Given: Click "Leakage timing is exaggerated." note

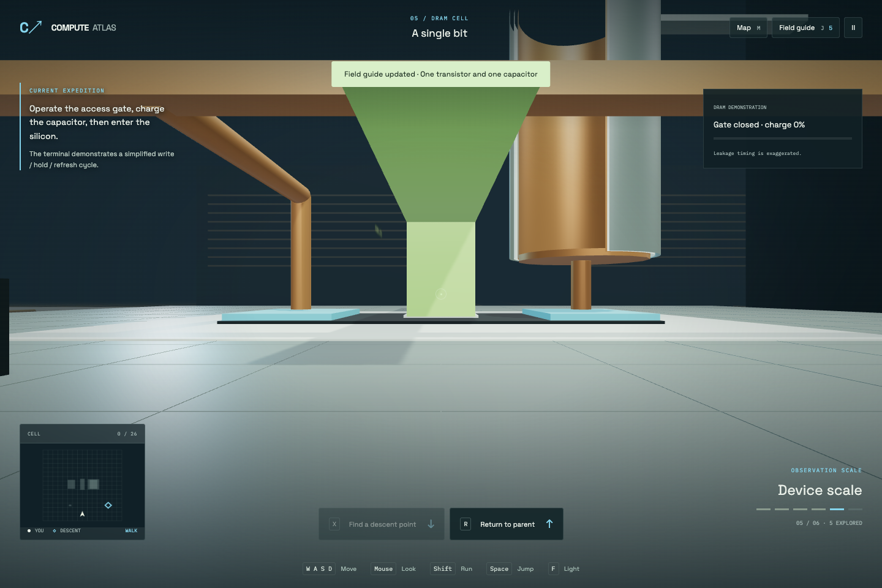Looking at the screenshot, I should [757, 153].
